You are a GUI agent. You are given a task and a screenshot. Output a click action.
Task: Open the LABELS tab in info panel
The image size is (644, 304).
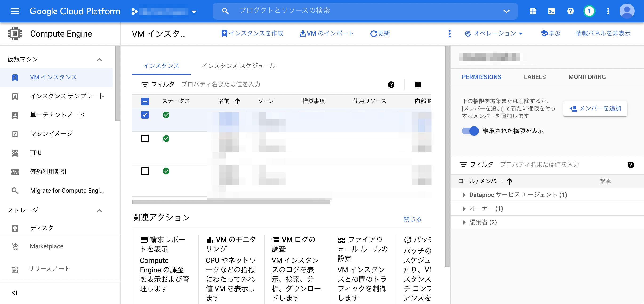coord(535,77)
